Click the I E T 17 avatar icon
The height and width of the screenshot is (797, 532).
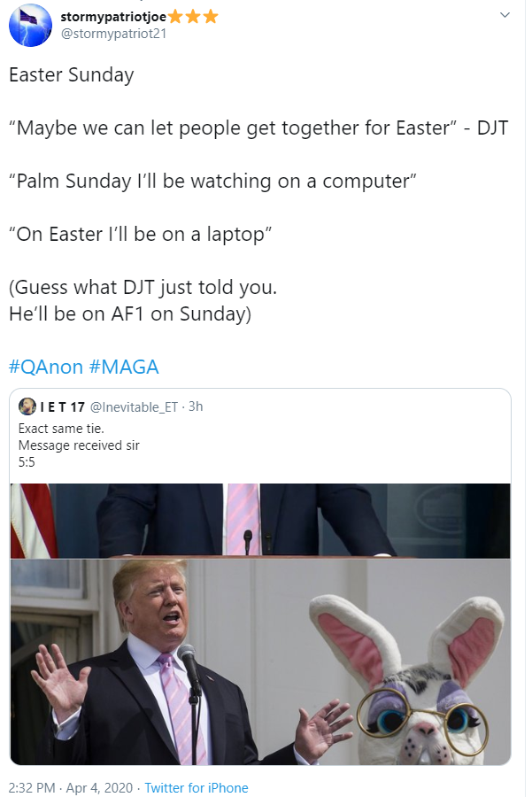27,406
